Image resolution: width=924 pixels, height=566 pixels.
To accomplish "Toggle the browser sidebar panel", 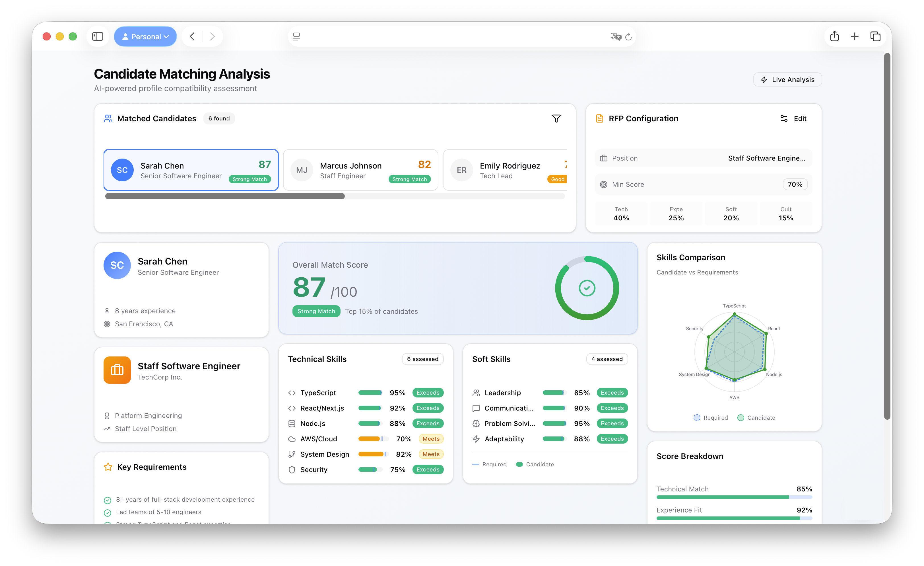I will point(98,36).
